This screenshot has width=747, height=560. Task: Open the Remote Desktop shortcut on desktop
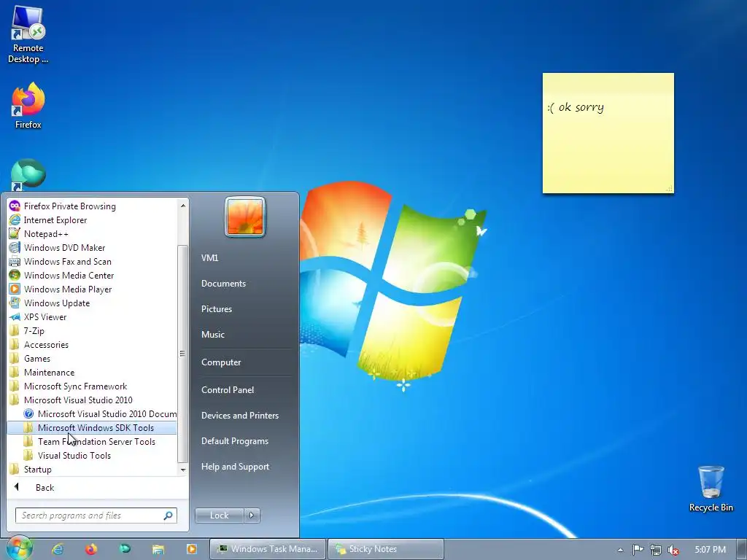click(x=28, y=34)
